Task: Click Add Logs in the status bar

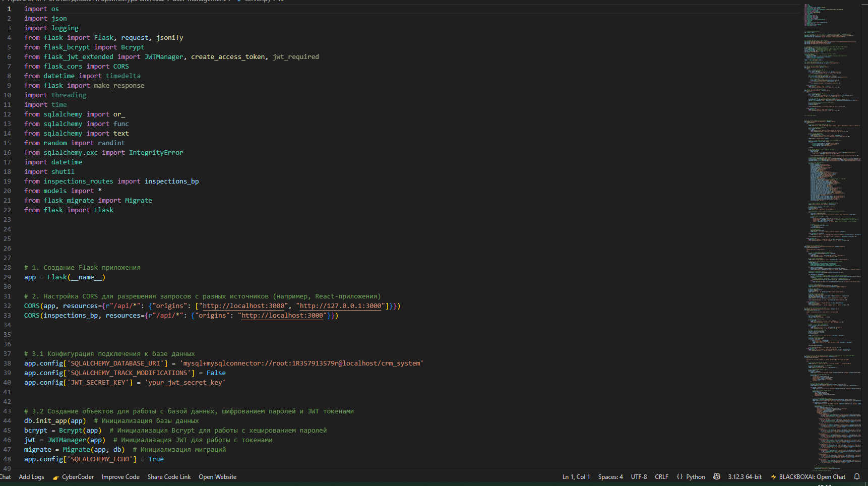Action: (31, 477)
